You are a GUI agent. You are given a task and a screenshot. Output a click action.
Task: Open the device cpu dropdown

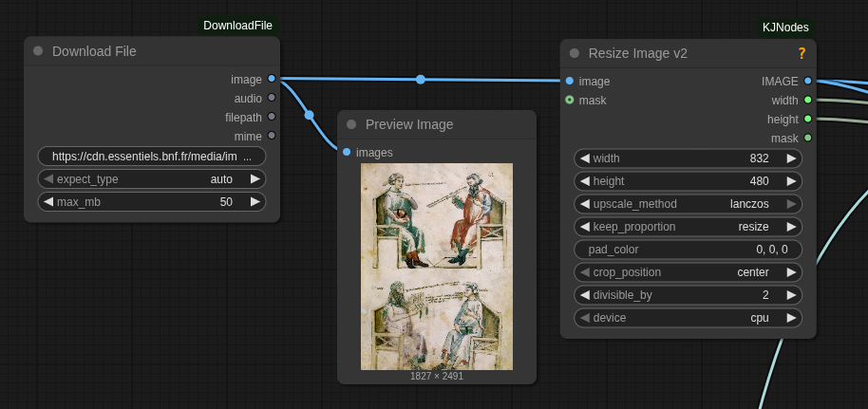760,318
